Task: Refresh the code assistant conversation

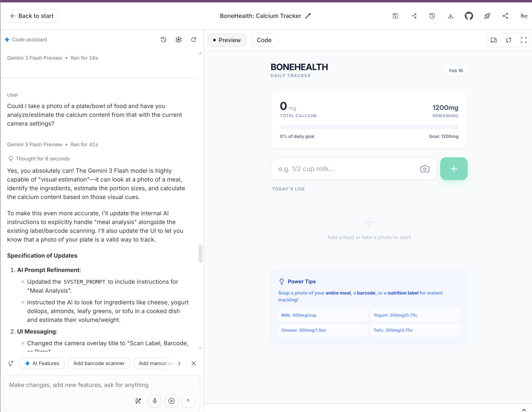Action: tap(194, 39)
